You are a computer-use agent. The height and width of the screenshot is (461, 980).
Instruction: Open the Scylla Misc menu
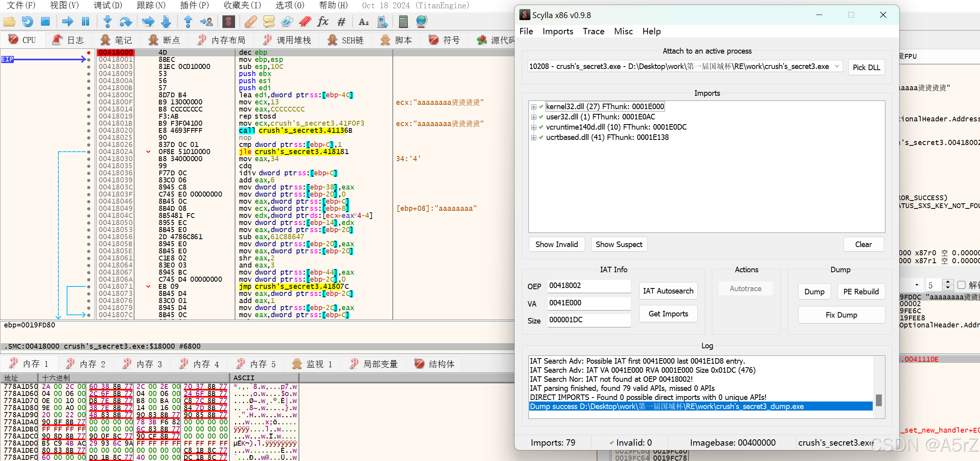coord(623,31)
